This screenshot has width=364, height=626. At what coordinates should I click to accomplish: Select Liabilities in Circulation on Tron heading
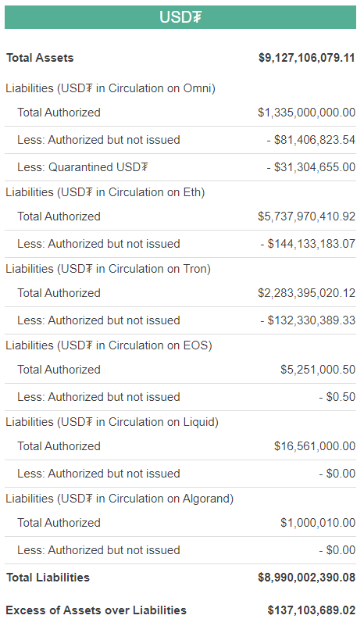(x=108, y=269)
